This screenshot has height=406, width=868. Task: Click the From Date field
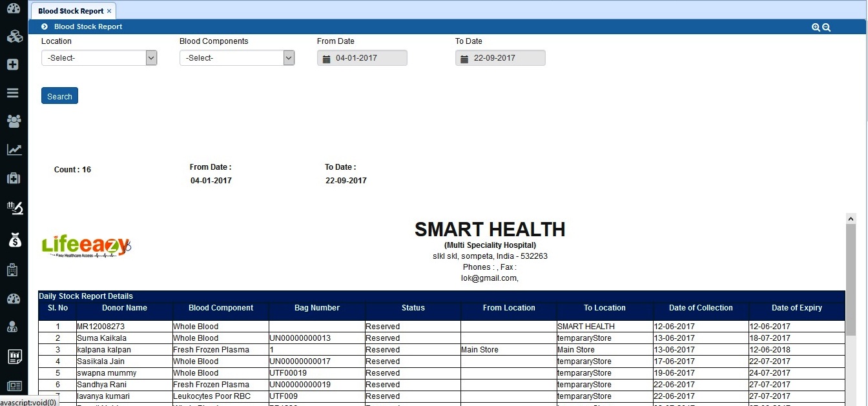click(362, 58)
